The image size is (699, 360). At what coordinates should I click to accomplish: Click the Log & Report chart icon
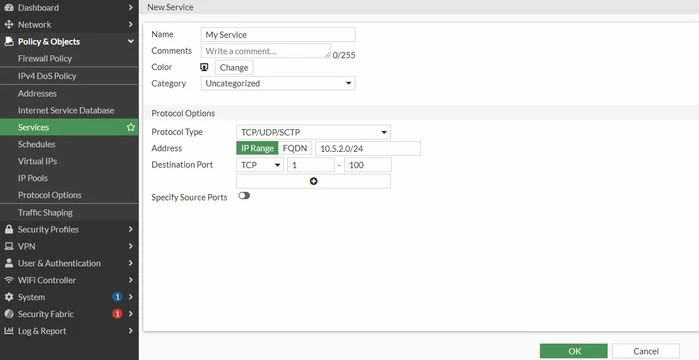point(9,331)
